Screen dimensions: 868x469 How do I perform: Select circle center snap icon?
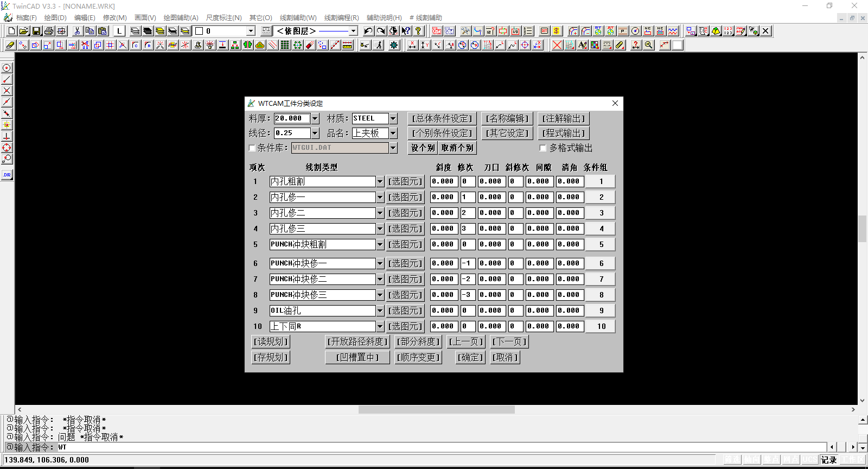[x=7, y=68]
